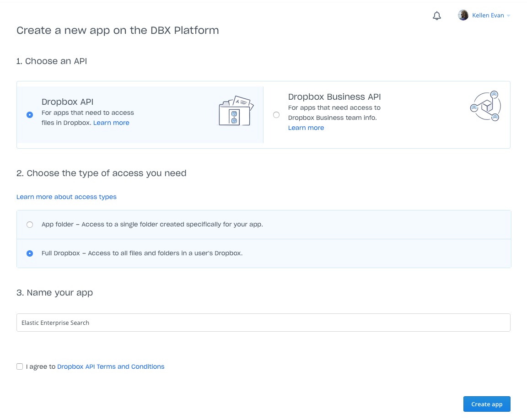Choose the Full Dropbox access option

tap(30, 253)
